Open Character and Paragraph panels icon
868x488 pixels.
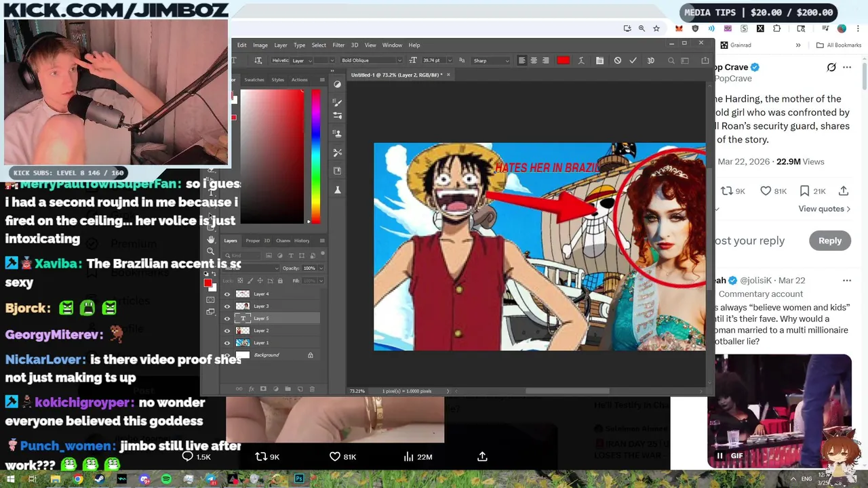[x=599, y=60]
